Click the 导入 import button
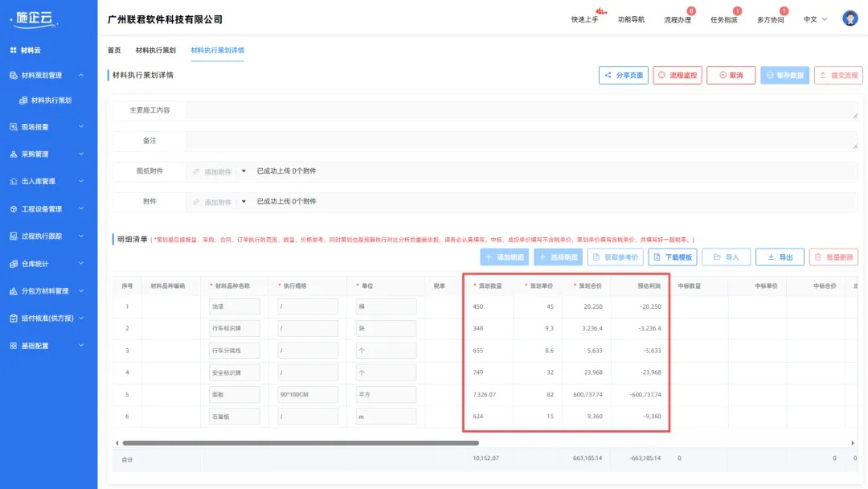868x489 pixels. click(x=726, y=257)
